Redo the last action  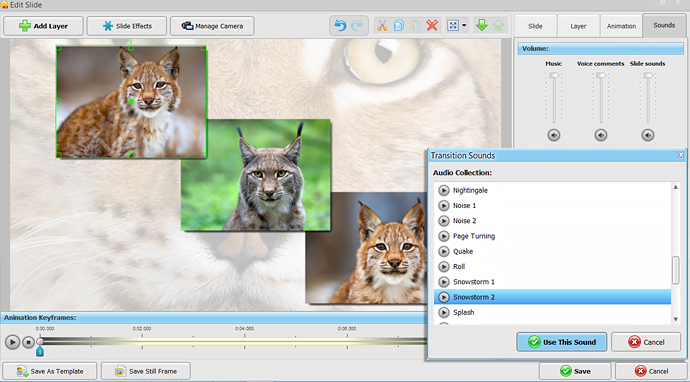[357, 26]
